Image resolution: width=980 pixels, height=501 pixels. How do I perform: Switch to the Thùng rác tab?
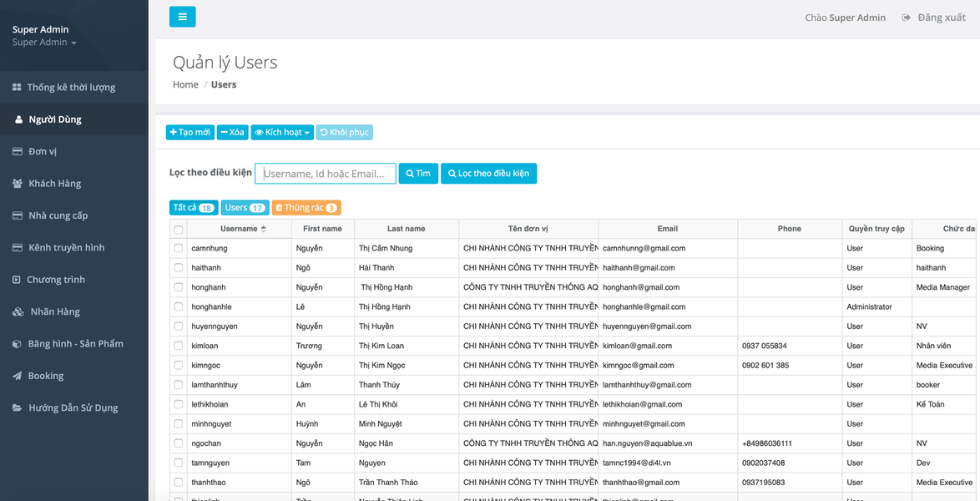click(306, 208)
